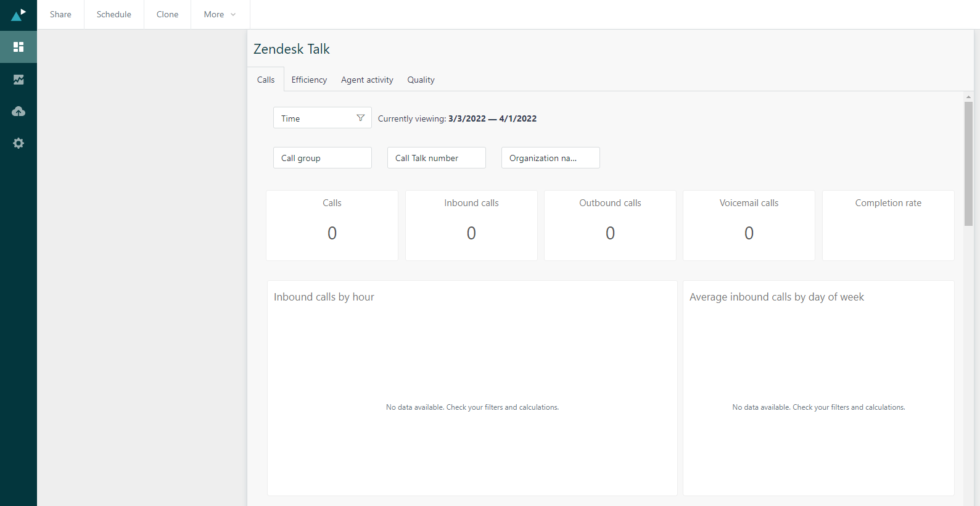Switch to the Efficiency tab
This screenshot has width=980, height=506.
(309, 80)
